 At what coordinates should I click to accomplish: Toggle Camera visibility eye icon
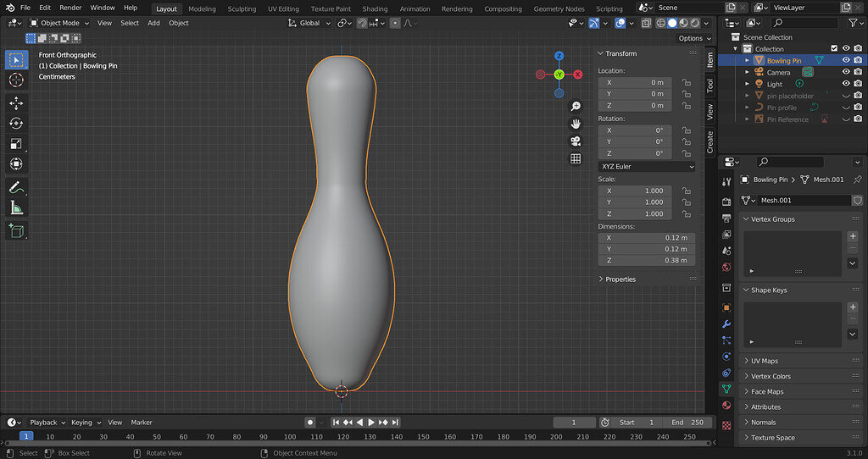coord(845,72)
